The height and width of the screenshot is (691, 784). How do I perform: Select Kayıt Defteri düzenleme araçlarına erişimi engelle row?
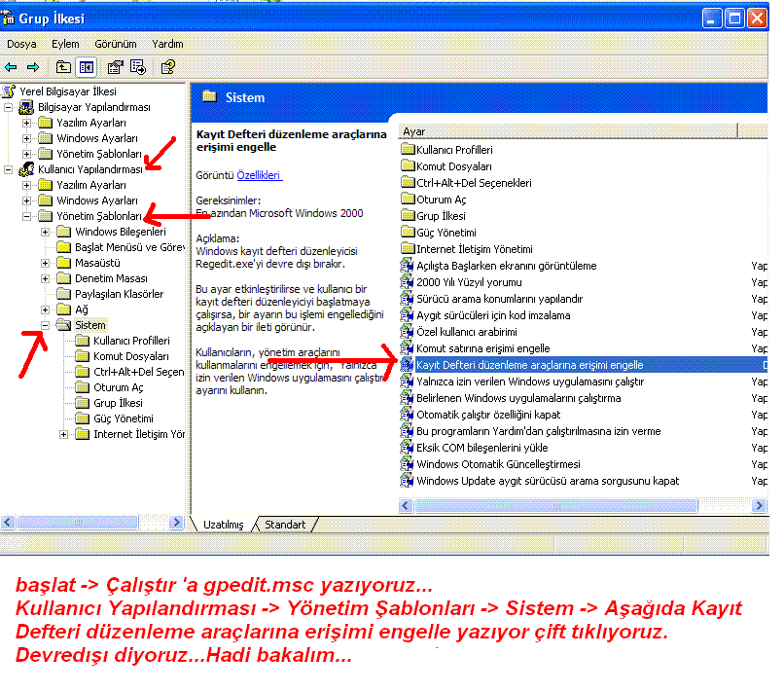coord(584,365)
